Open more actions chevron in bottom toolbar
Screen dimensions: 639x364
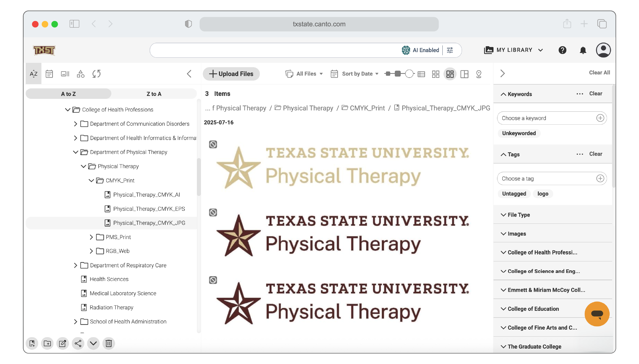[93, 343]
